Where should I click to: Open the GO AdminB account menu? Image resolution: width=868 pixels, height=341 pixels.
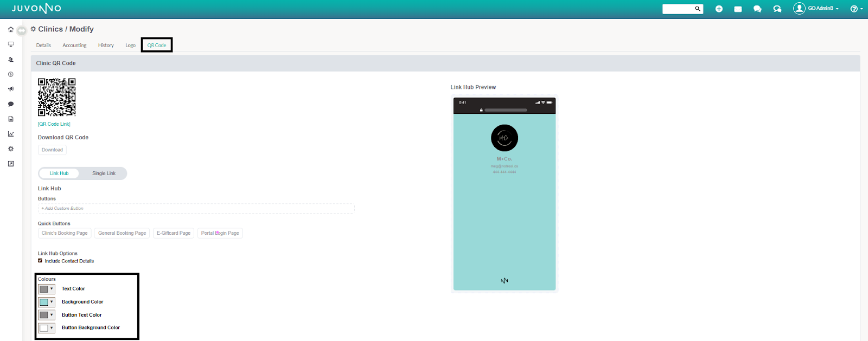coord(816,9)
